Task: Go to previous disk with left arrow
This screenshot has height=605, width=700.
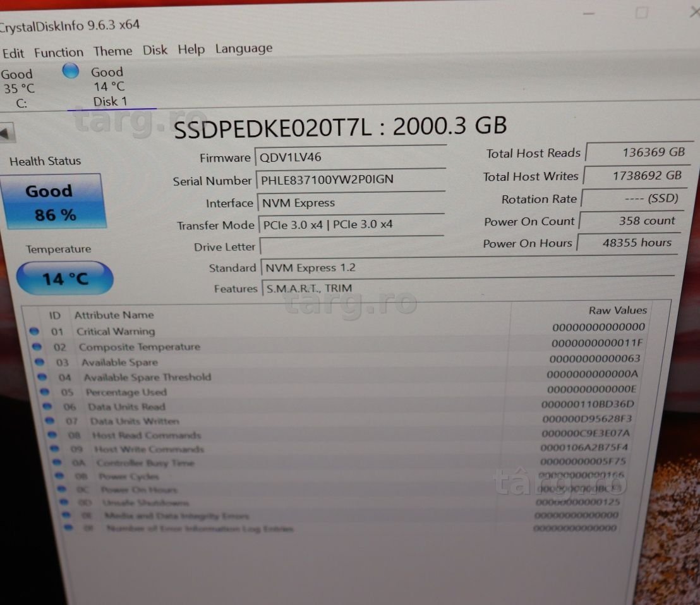Action: point(6,133)
